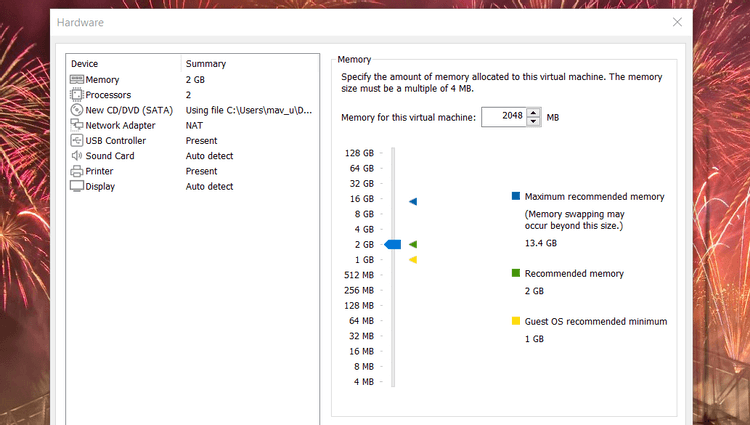Click the 'Auto detect' summary for Display
Image resolution: width=750 pixels, height=425 pixels.
point(210,186)
